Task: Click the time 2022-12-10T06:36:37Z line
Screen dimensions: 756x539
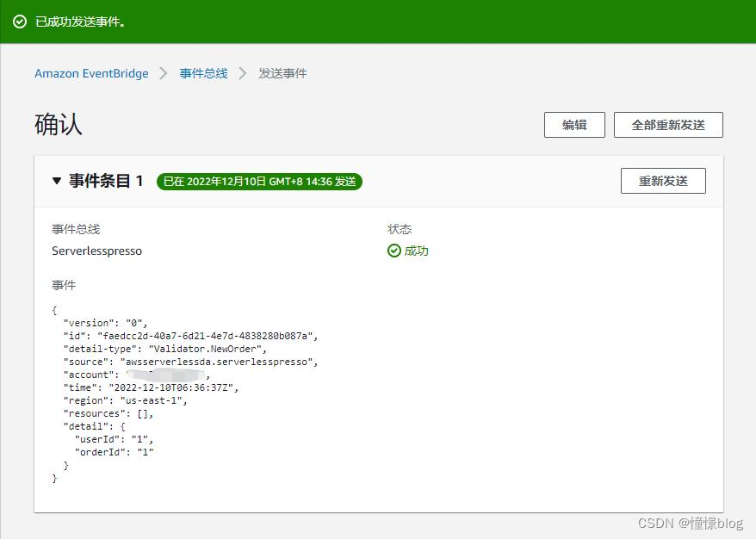Action: click(151, 387)
